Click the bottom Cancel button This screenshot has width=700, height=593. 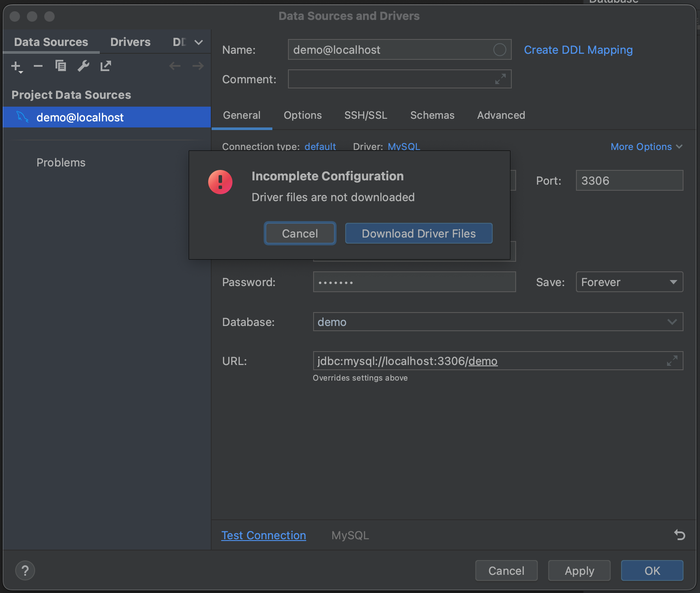tap(506, 570)
